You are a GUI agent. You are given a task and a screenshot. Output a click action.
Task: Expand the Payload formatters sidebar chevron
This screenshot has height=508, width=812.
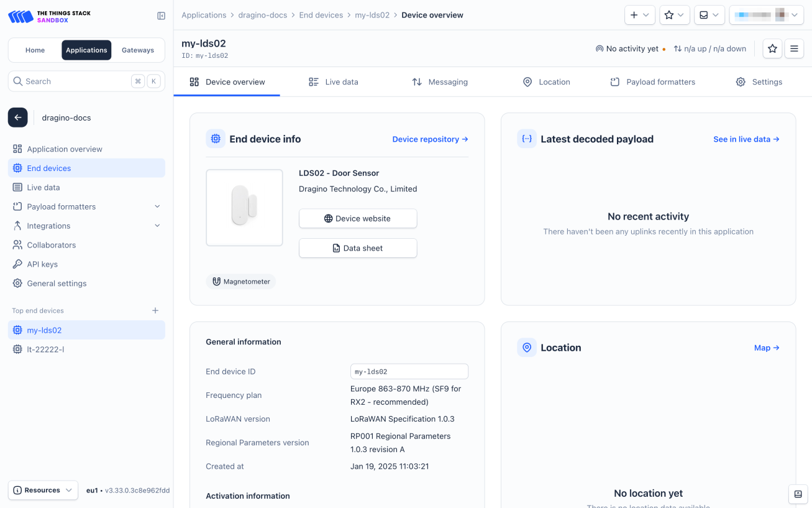pyautogui.click(x=157, y=206)
